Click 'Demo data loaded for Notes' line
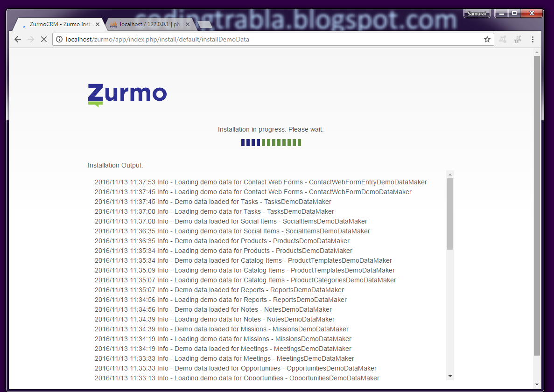The width and height of the screenshot is (554, 392). click(213, 310)
